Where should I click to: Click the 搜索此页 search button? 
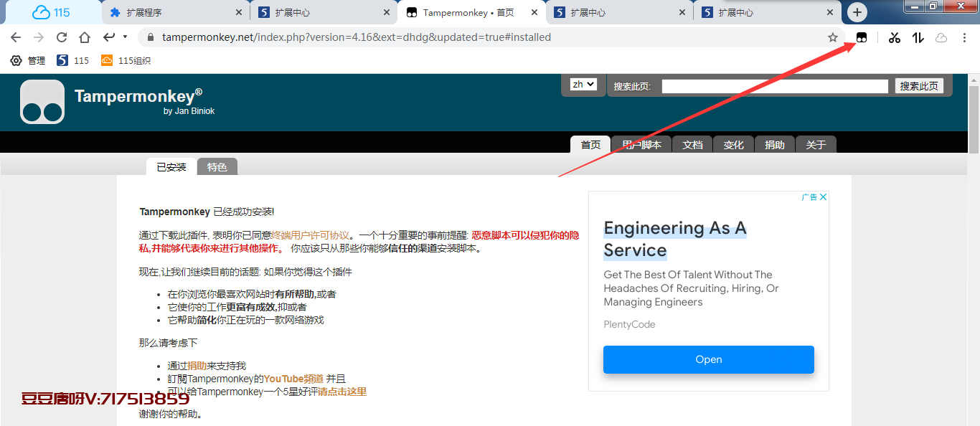(918, 86)
